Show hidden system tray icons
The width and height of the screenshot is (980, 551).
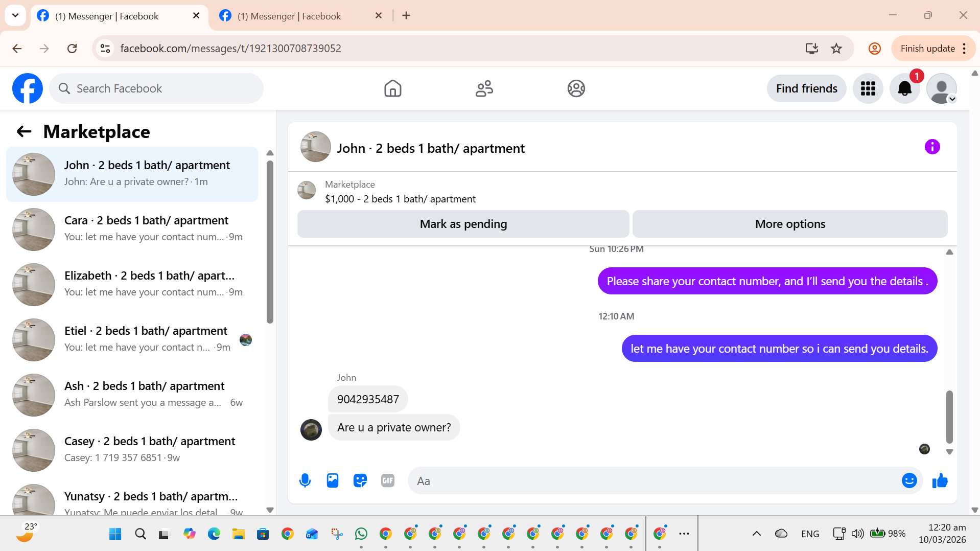click(x=756, y=534)
